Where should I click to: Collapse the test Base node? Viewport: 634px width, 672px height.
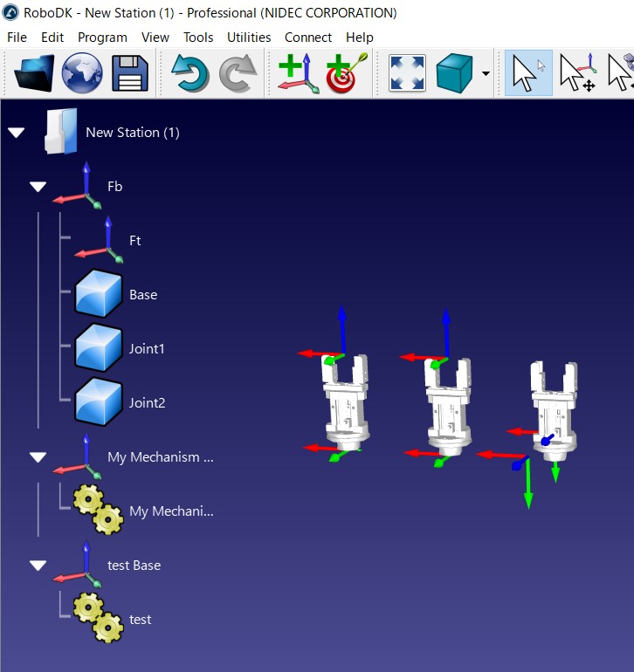[x=38, y=566]
